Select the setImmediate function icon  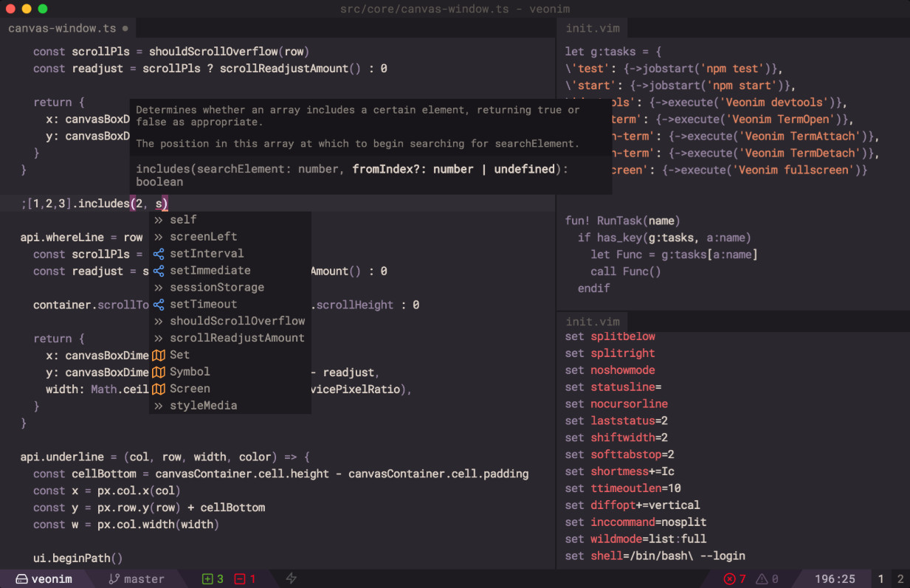point(159,271)
